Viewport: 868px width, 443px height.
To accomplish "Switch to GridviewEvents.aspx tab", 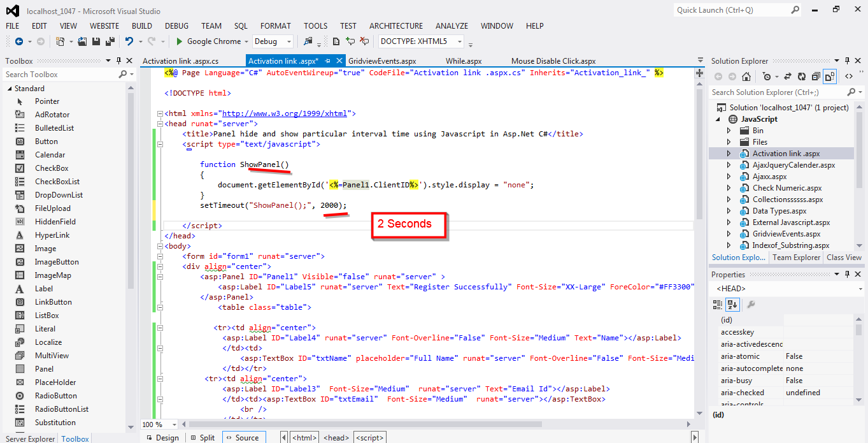I will pyautogui.click(x=382, y=61).
